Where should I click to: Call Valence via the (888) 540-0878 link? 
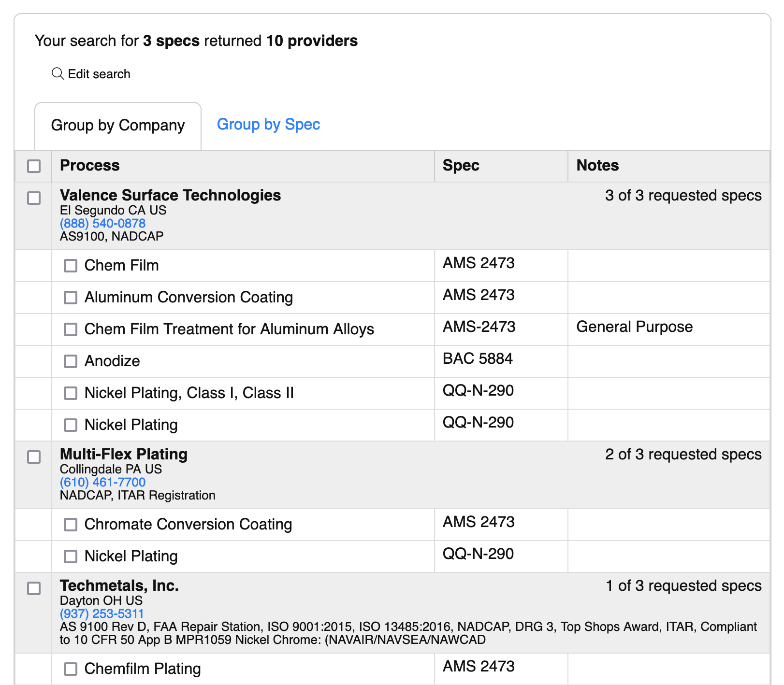(x=102, y=223)
